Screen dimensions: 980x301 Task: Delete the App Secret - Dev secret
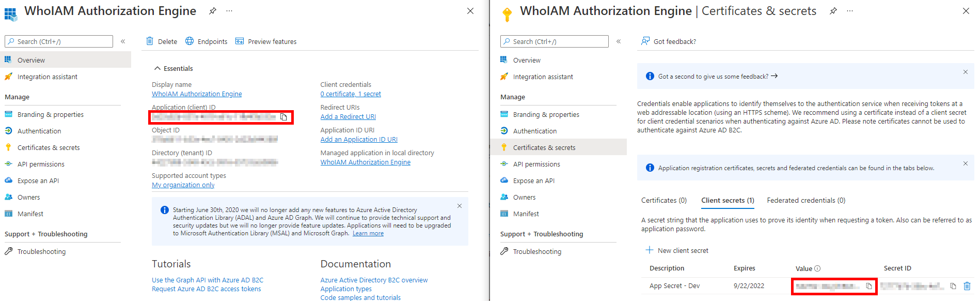(x=967, y=286)
